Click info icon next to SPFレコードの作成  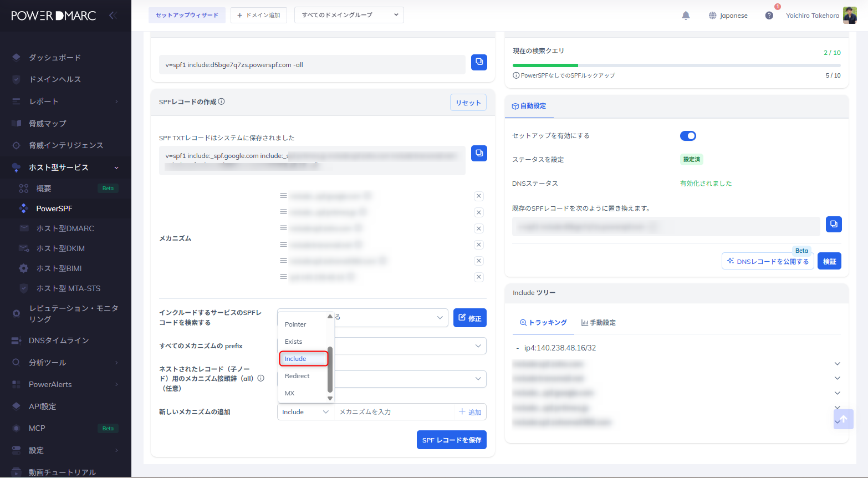(222, 101)
